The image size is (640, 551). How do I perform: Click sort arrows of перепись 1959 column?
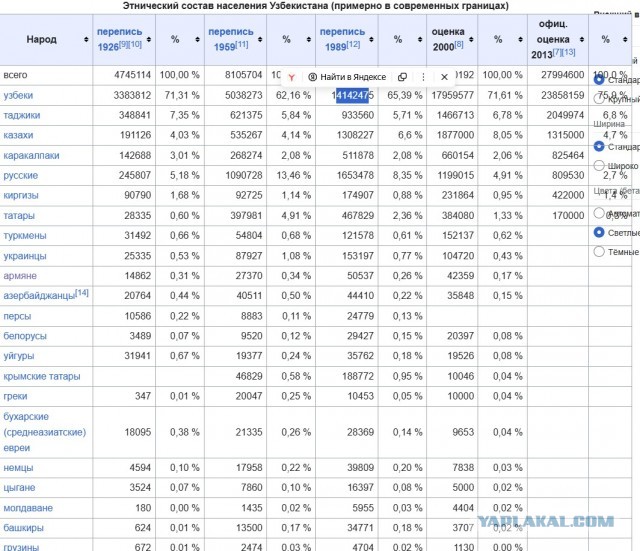[x=260, y=40]
